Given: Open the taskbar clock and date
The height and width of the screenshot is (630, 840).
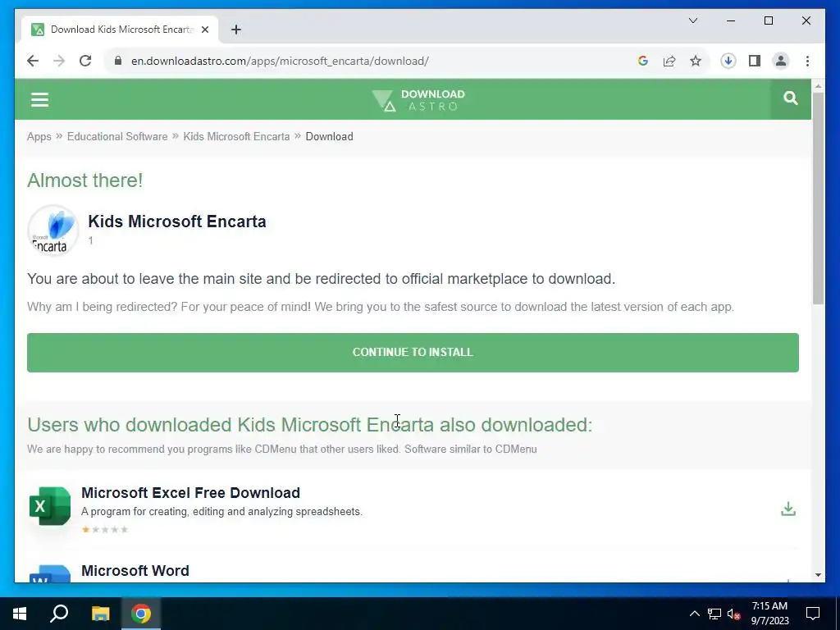Looking at the screenshot, I should [x=769, y=614].
